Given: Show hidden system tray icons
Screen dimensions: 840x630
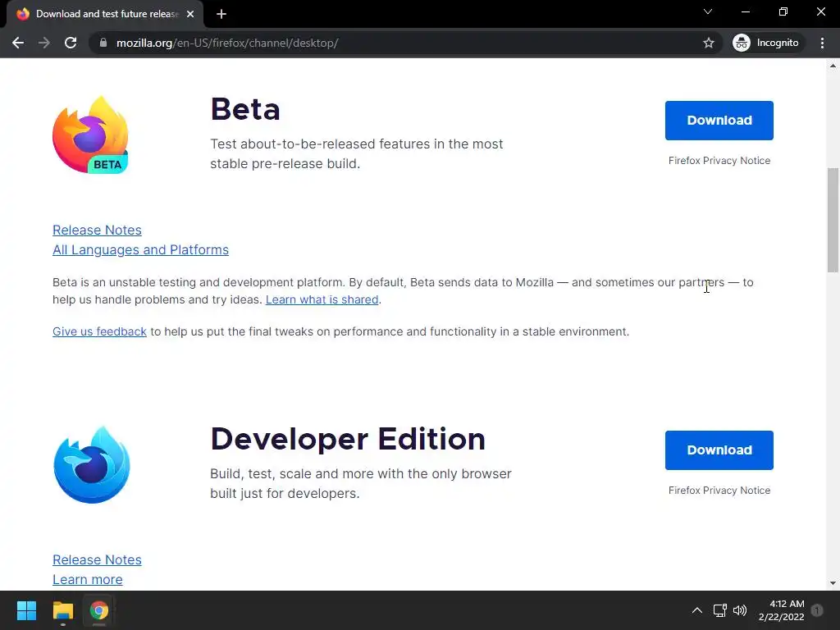Looking at the screenshot, I should click(x=697, y=610).
